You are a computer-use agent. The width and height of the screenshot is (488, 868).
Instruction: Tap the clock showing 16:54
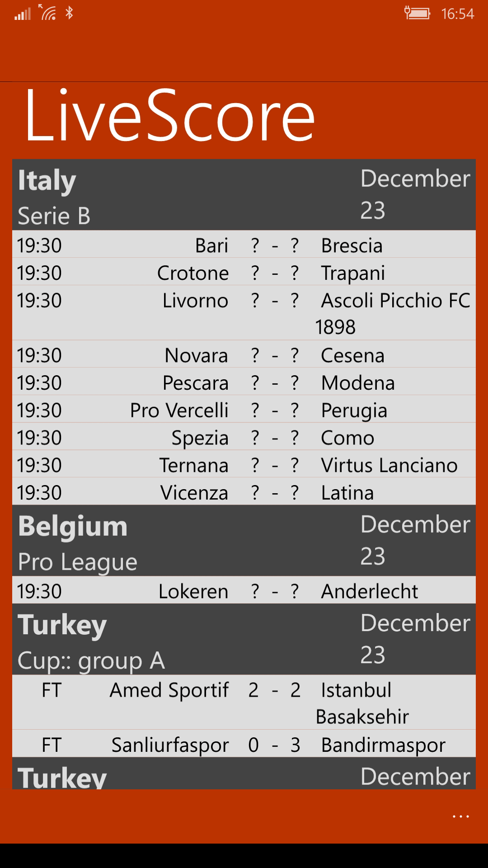click(457, 14)
